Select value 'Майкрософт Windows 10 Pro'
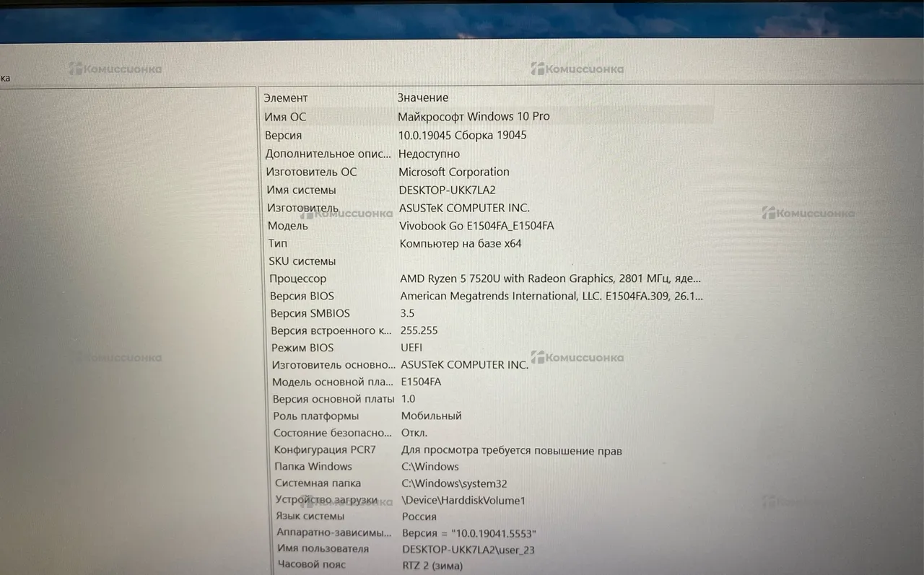The width and height of the screenshot is (924, 575). (x=474, y=116)
